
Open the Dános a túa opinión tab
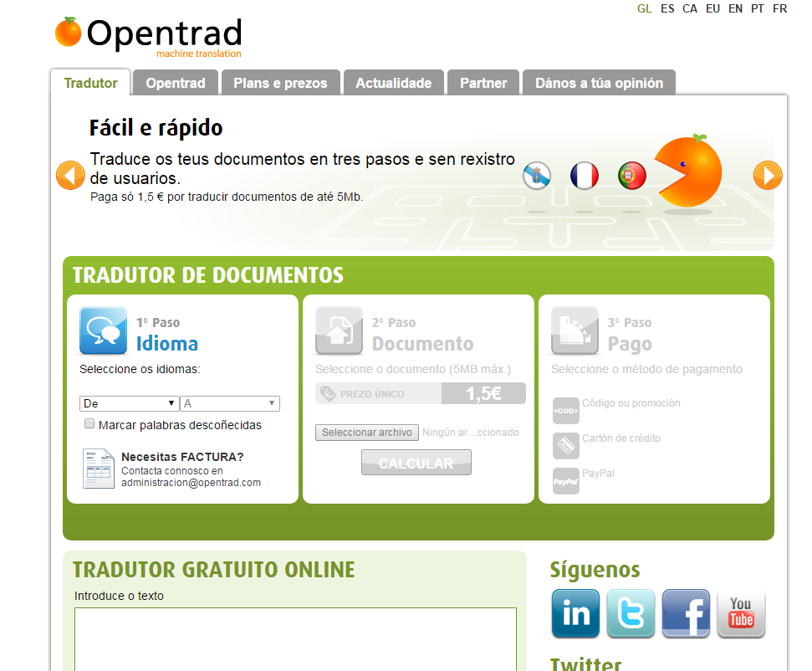pyautogui.click(x=599, y=83)
